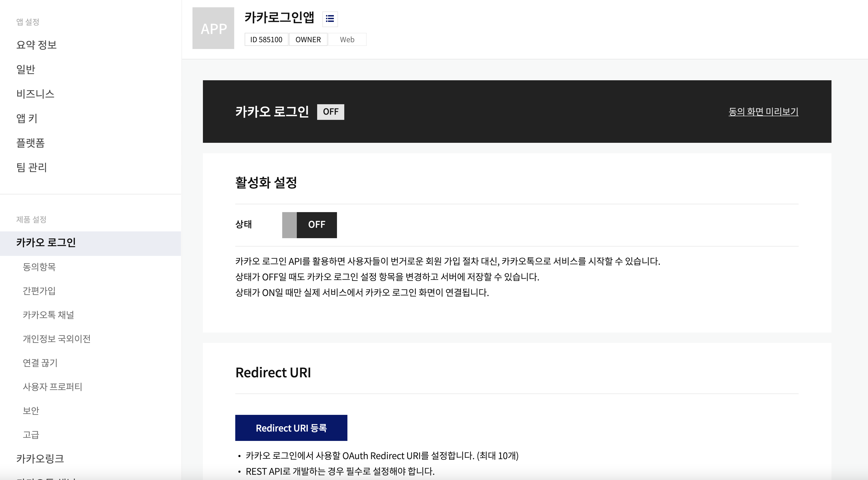This screenshot has width=868, height=480.
Task: Open the 연결 끊기 submenu
Action: 40,363
